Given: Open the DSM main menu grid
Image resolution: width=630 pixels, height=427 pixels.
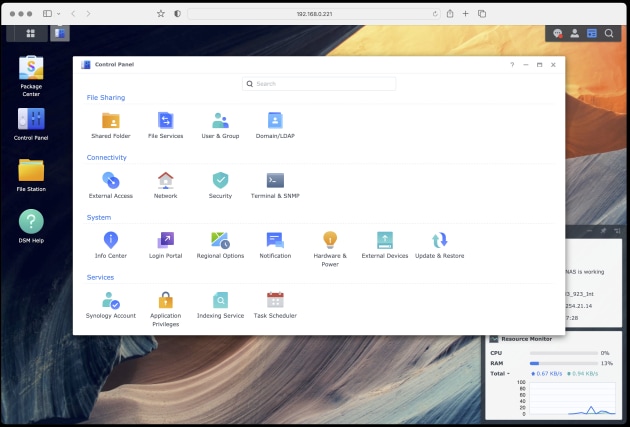Looking at the screenshot, I should point(31,33).
